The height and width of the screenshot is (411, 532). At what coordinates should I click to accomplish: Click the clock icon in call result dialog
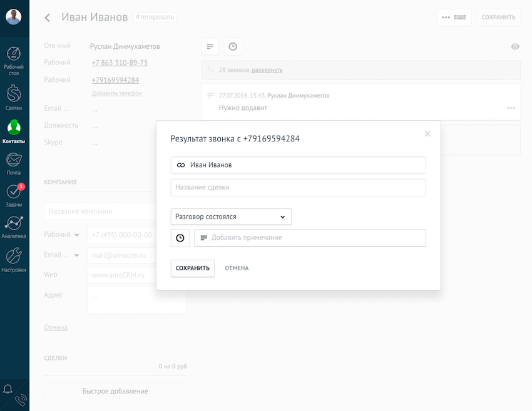tap(180, 238)
